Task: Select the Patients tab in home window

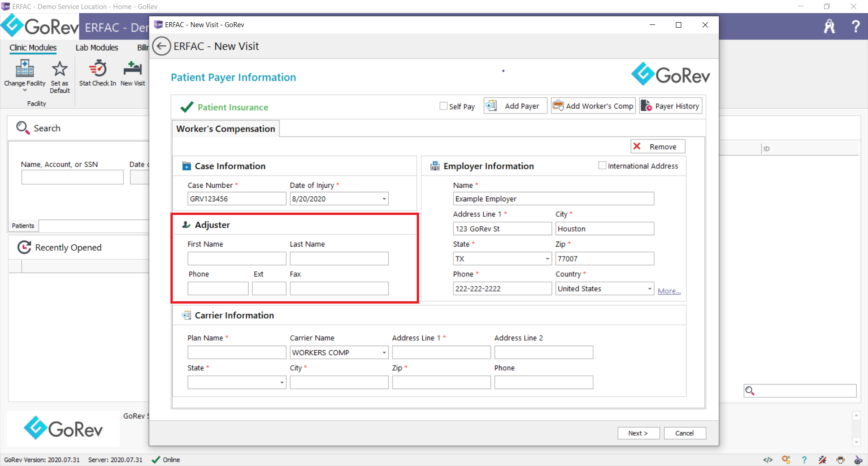Action: pyautogui.click(x=23, y=225)
